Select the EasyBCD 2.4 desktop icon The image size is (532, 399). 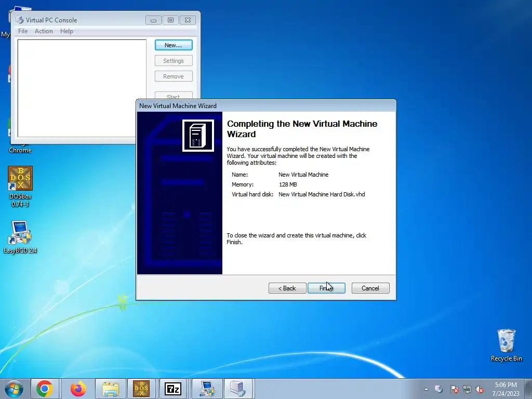20,237
